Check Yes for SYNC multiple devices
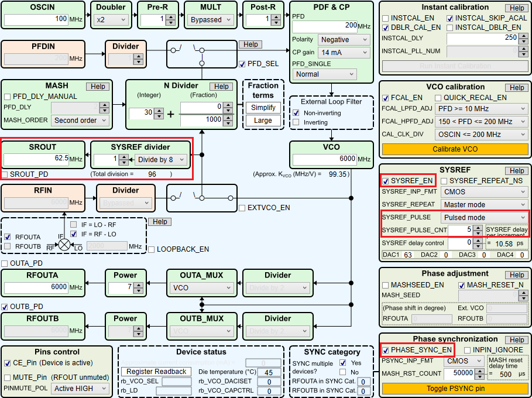The height and width of the screenshot is (398, 532). click(343, 361)
